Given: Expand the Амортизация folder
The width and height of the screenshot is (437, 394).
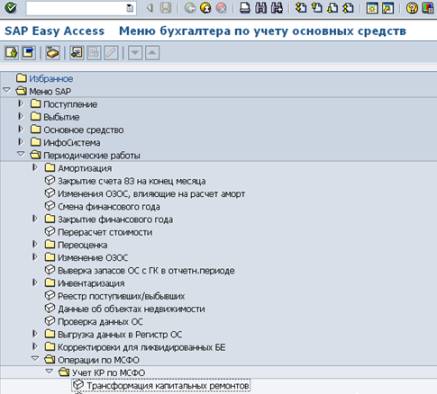Looking at the screenshot, I should (x=35, y=167).
